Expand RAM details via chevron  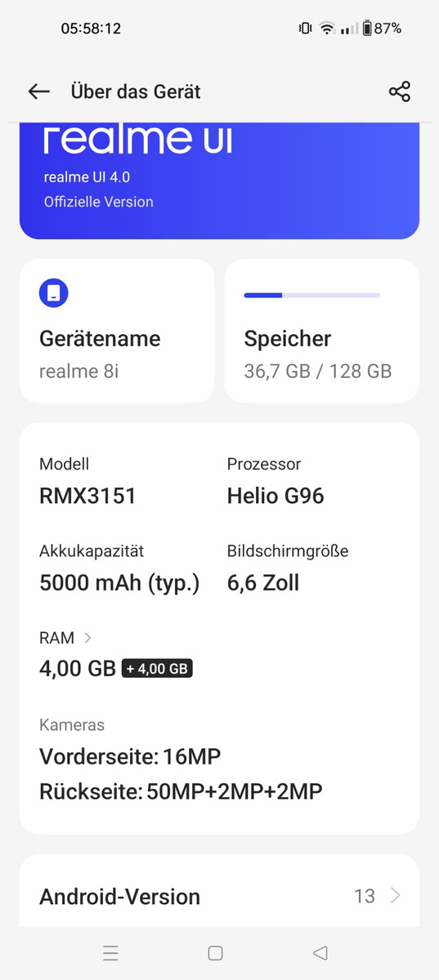pos(87,638)
